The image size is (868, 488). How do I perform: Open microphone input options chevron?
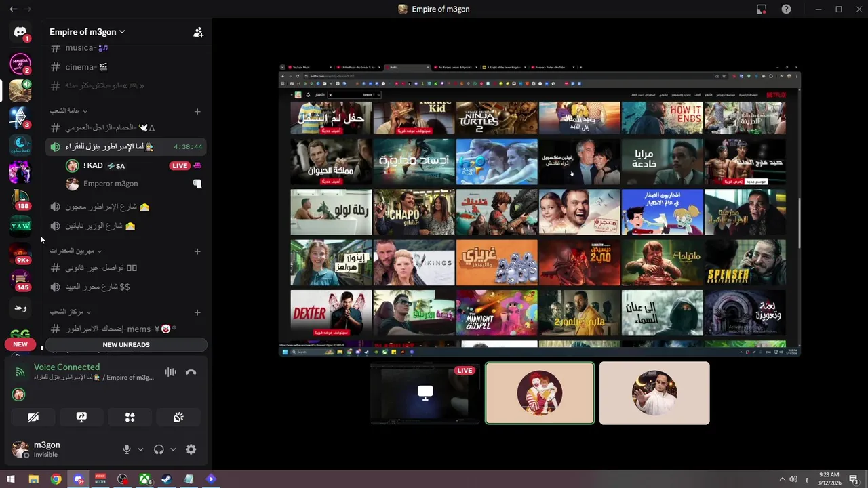(x=140, y=449)
